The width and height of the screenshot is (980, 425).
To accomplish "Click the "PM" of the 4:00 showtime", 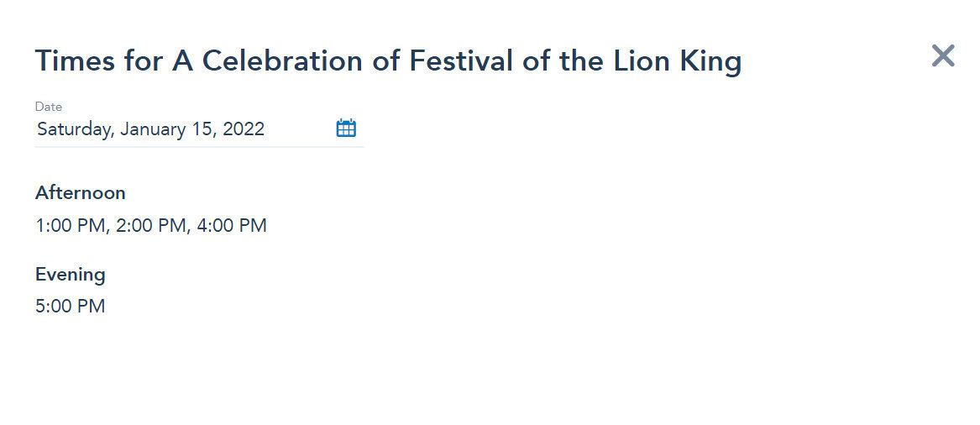I will (253, 226).
